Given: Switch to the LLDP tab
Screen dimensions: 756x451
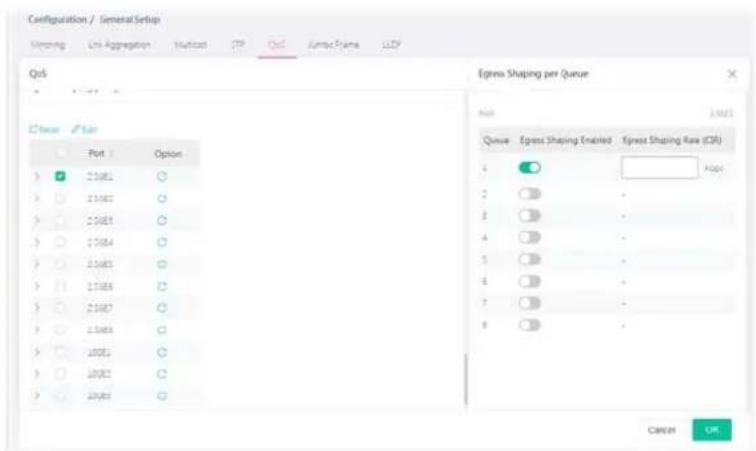Looking at the screenshot, I should point(391,45).
